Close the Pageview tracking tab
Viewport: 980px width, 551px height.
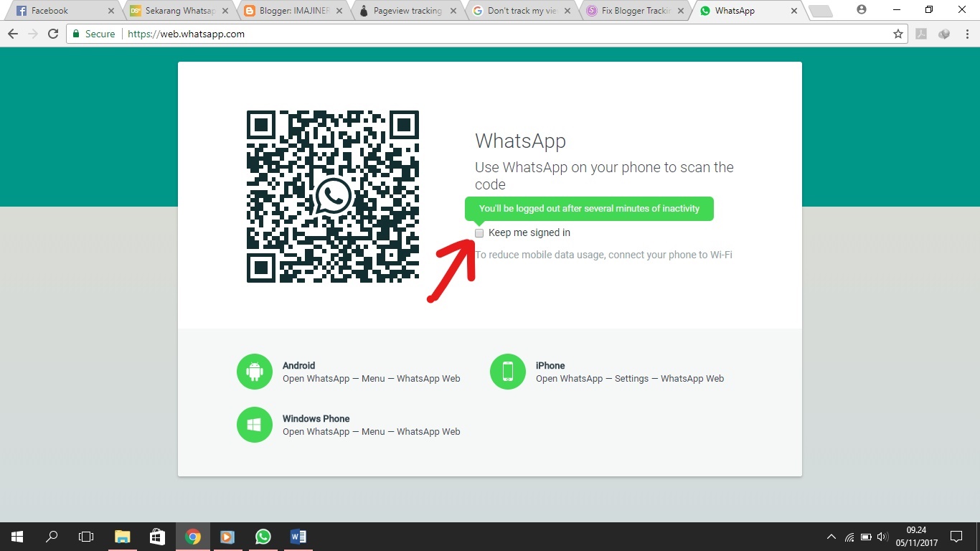[x=453, y=11]
